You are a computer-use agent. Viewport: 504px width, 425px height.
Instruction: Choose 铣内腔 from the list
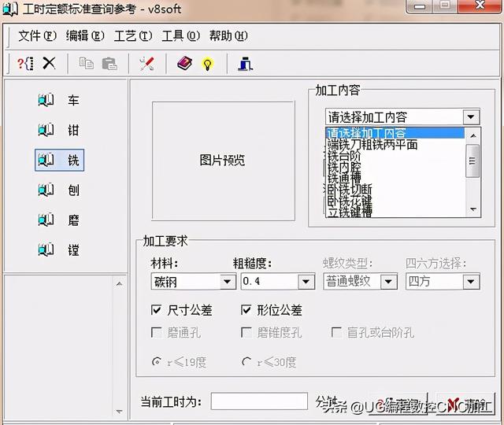[x=395, y=167]
